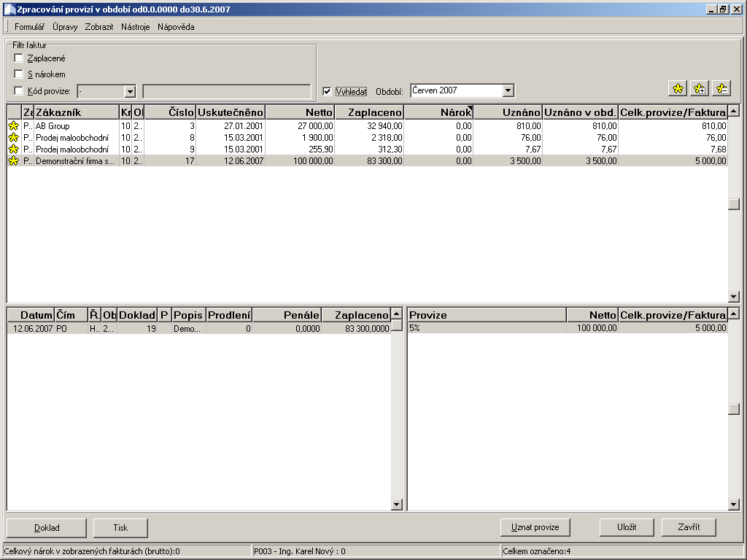Click the Penále column header

point(287,315)
